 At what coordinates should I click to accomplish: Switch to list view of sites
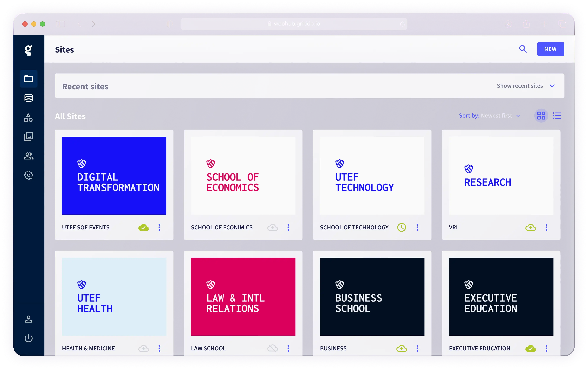pos(557,116)
